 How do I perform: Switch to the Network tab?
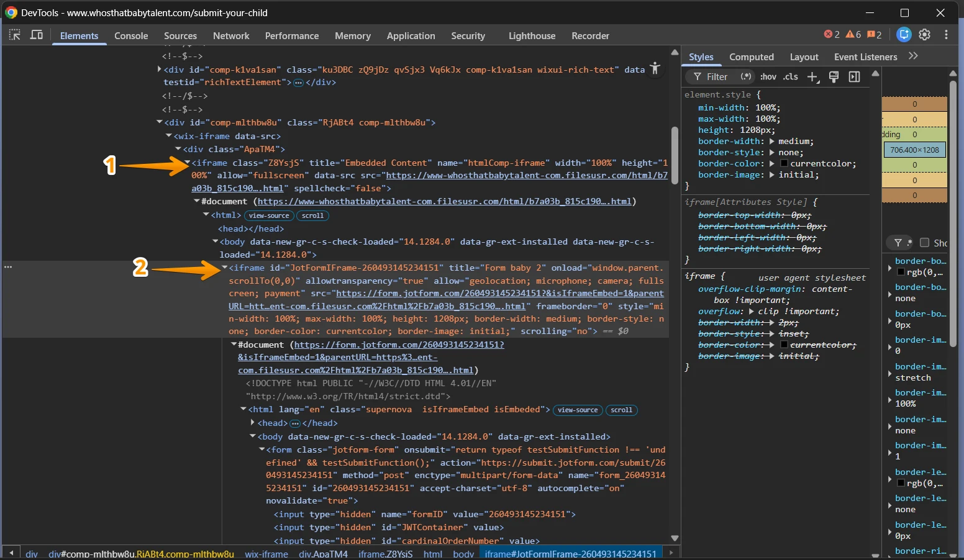tap(231, 36)
